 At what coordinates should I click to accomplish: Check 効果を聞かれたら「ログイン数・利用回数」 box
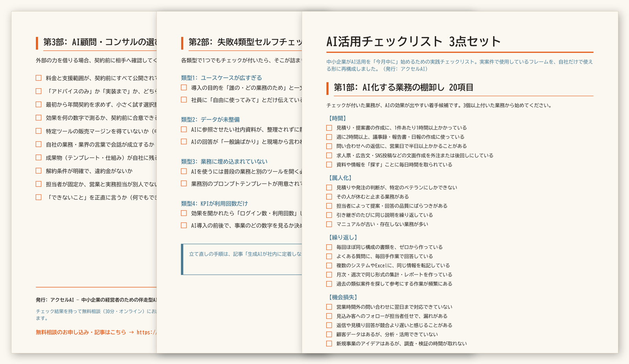pos(184,213)
